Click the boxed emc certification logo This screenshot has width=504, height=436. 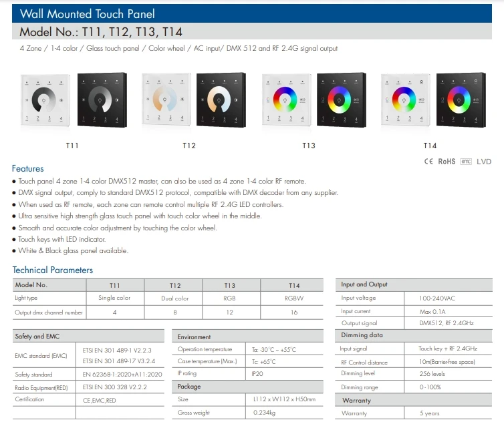(x=466, y=162)
